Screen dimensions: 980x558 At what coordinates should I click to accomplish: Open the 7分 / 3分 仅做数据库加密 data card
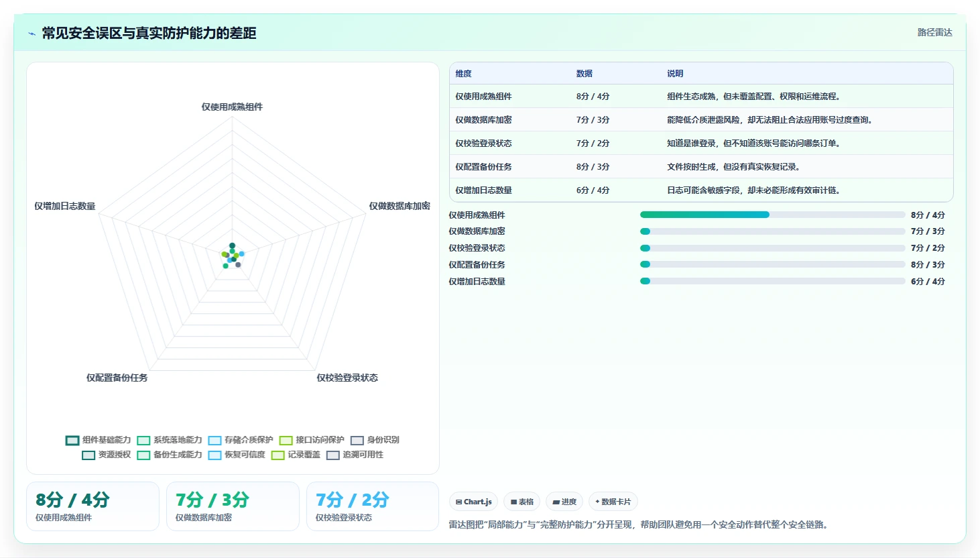[x=233, y=506]
